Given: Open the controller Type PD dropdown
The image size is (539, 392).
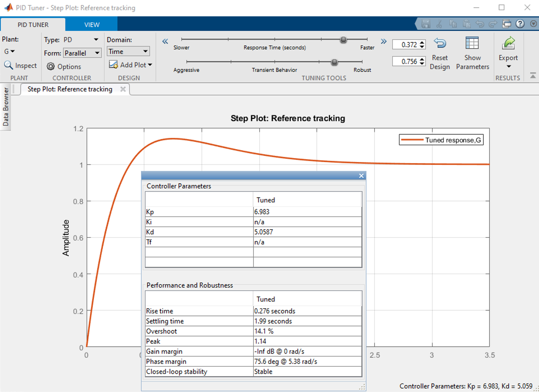Looking at the screenshot, I should (81, 40).
